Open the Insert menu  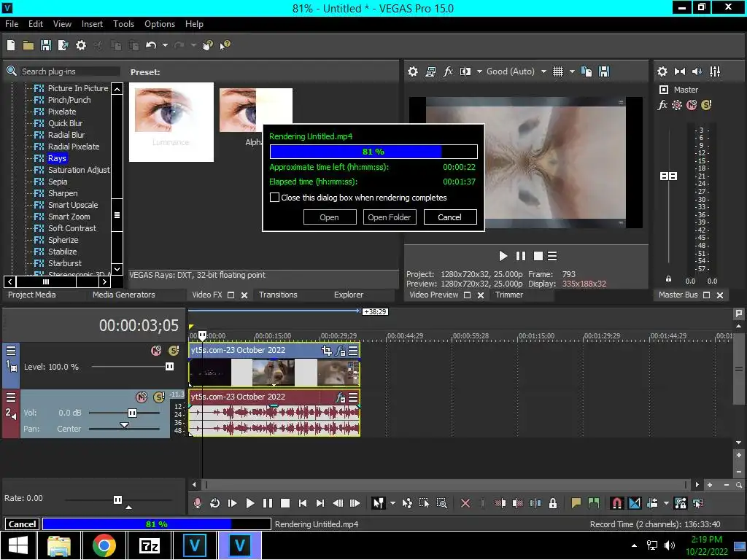pos(92,24)
